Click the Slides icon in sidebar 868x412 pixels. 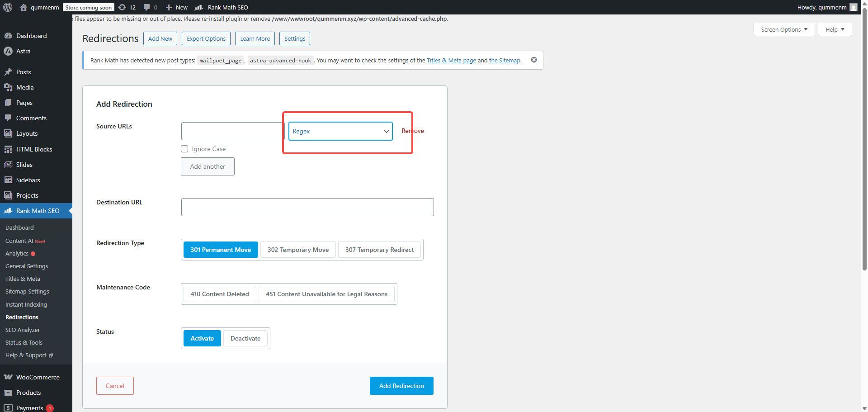tap(8, 165)
